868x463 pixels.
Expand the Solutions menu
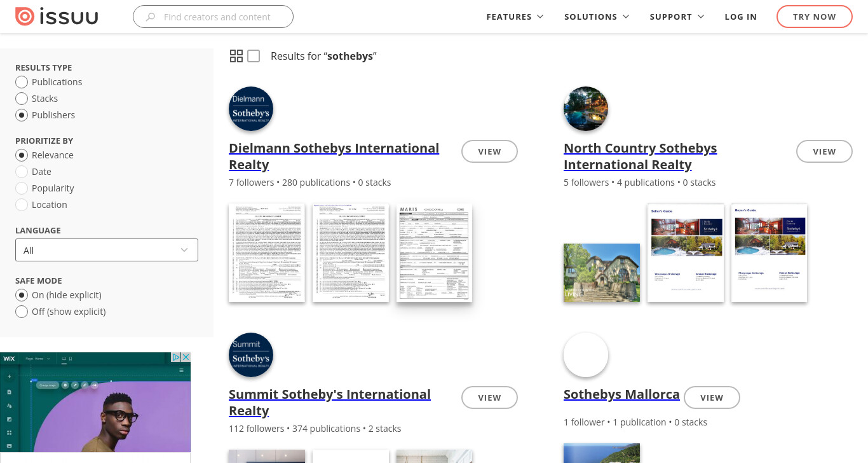coord(597,17)
